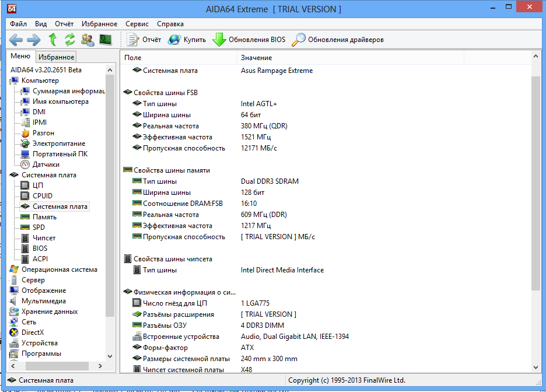This screenshot has width=546, height=392.
Task: Click the Back arrow toolbar icon
Action: tap(16, 40)
